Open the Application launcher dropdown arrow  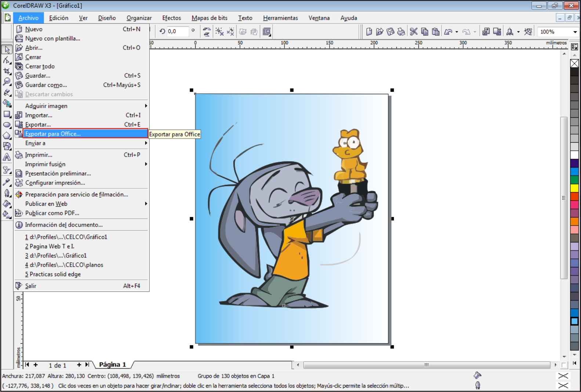(x=518, y=32)
